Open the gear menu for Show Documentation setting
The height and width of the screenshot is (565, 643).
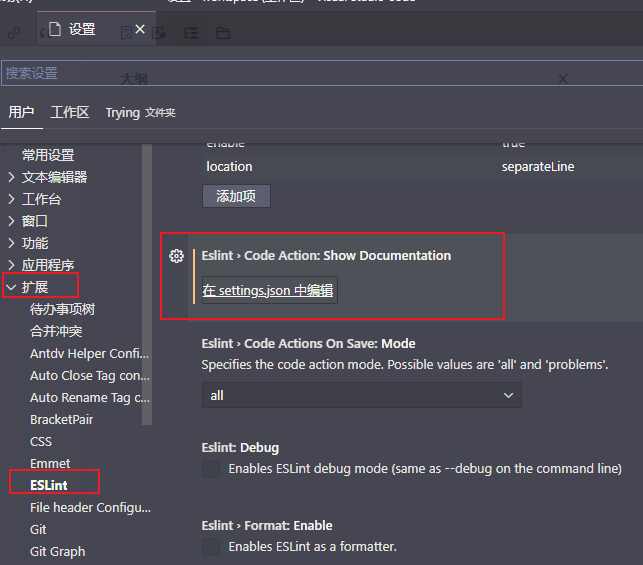point(176,256)
